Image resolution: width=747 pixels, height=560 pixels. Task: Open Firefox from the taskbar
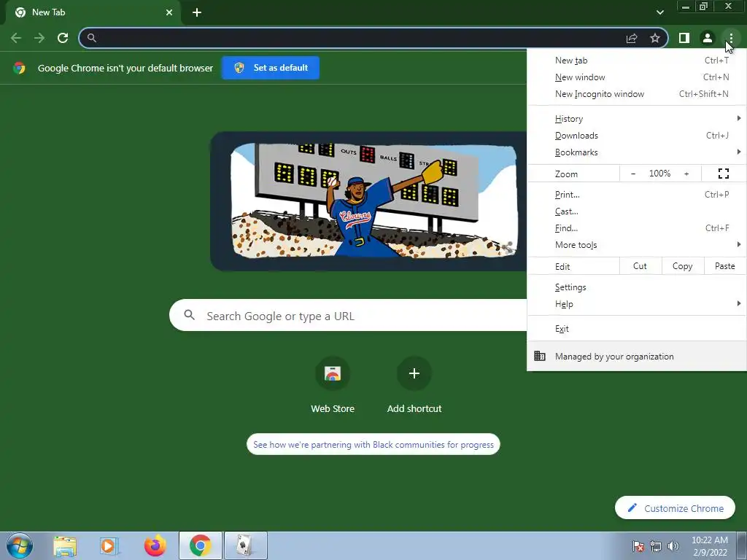tap(155, 546)
